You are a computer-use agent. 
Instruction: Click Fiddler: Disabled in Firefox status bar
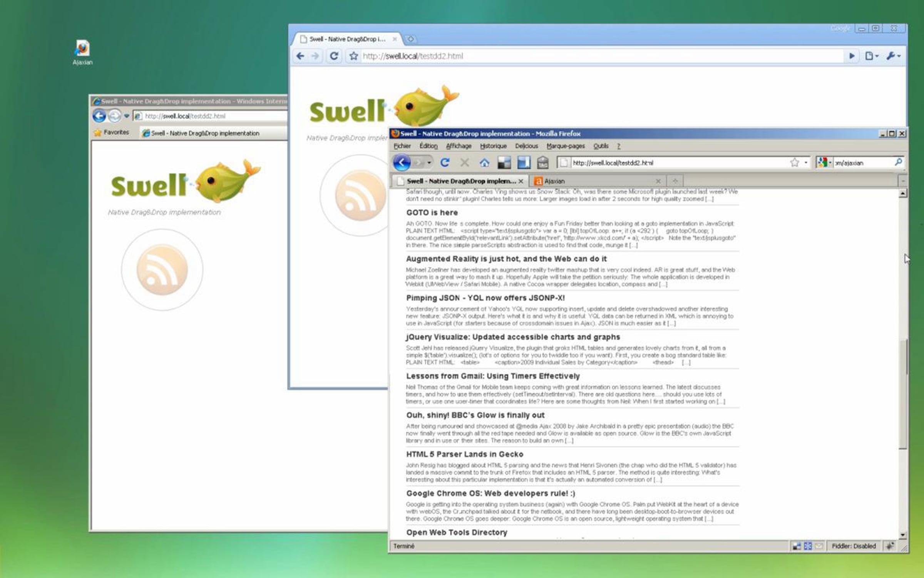coord(854,546)
